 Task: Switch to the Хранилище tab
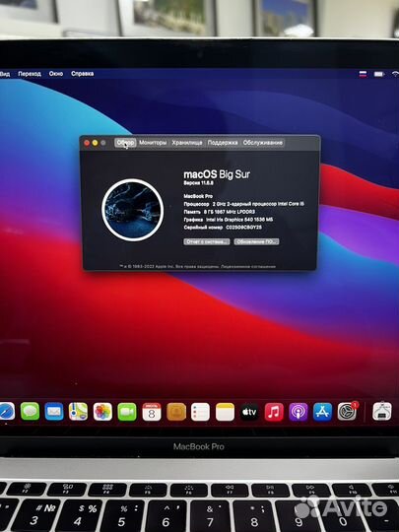(x=187, y=143)
